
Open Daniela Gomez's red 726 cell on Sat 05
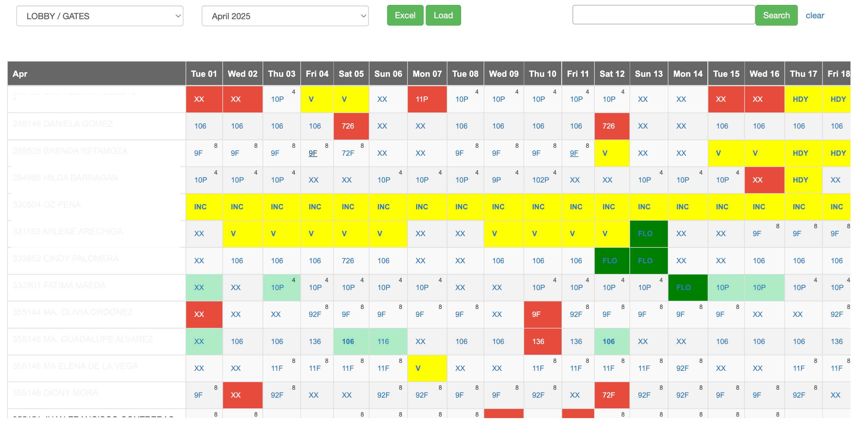pyautogui.click(x=348, y=126)
